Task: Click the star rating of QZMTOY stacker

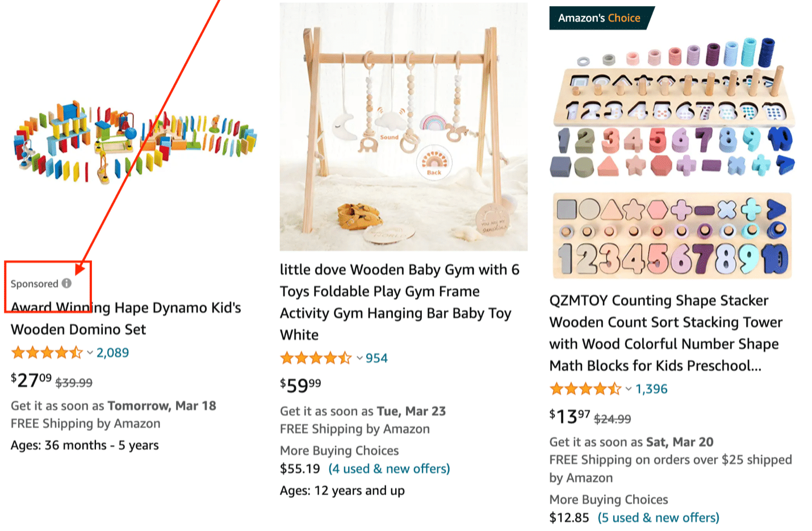Action: [x=585, y=388]
